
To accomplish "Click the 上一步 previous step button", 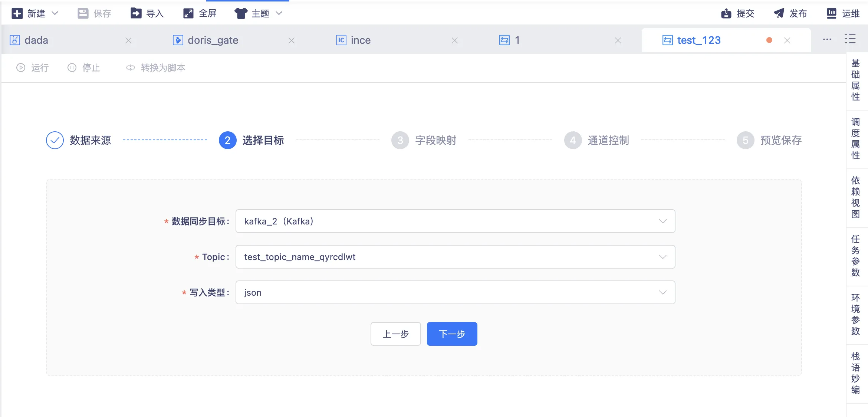I will (395, 334).
